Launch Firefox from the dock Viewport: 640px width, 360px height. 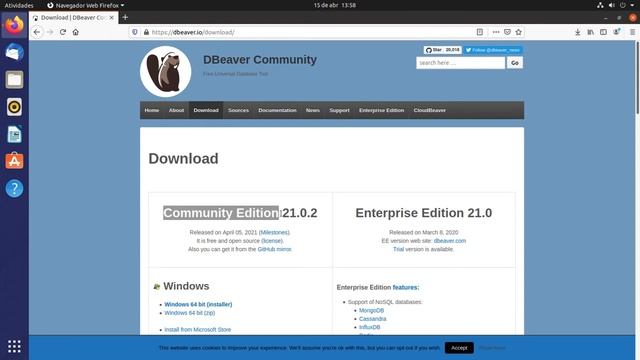pyautogui.click(x=14, y=25)
